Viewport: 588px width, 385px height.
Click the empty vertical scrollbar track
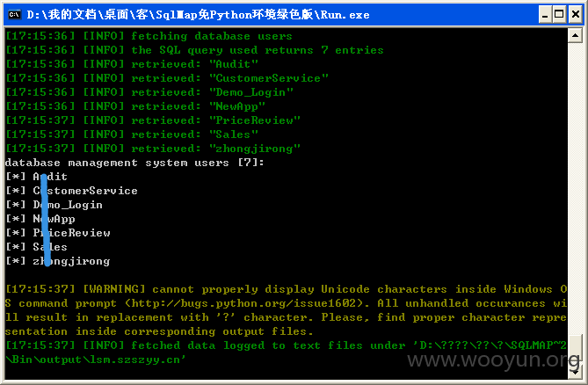[x=575, y=187]
